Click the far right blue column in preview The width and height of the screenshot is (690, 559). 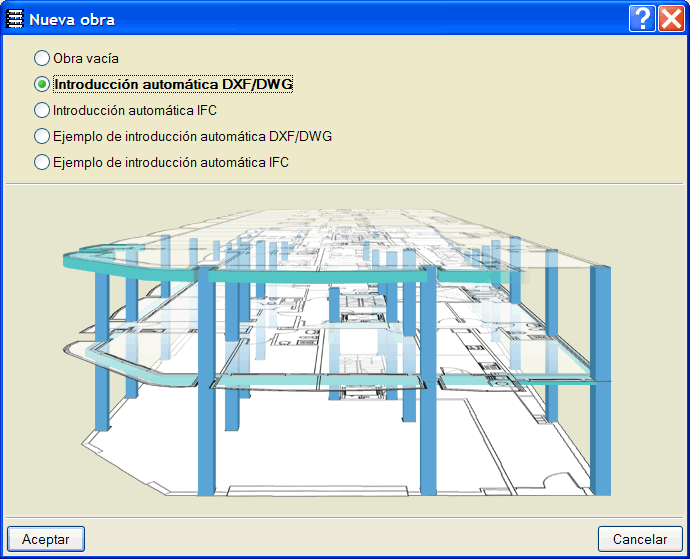tap(600, 380)
